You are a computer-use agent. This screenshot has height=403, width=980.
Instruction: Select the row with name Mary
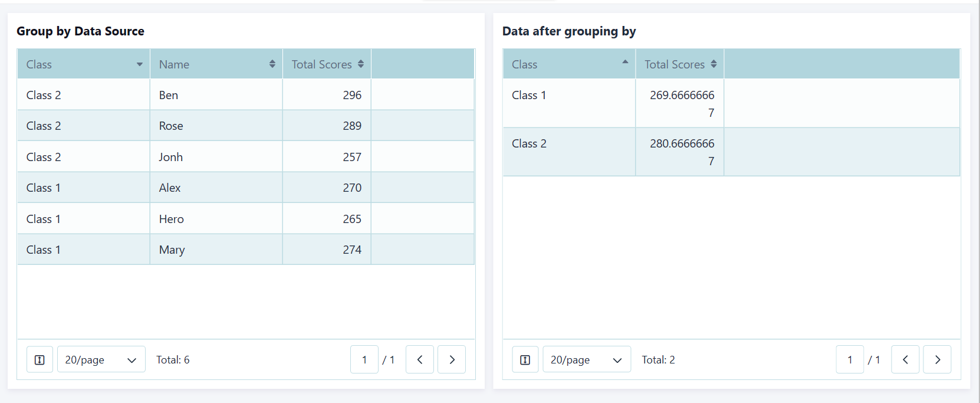point(172,250)
